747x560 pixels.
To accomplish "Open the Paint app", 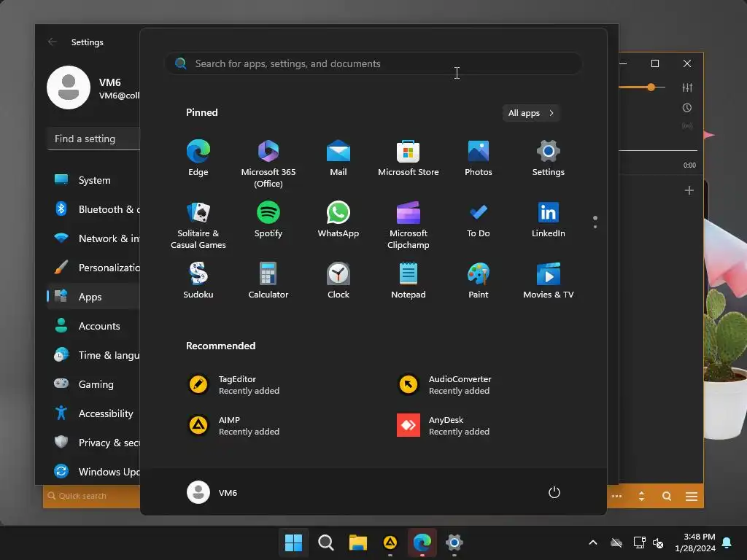I will pyautogui.click(x=479, y=281).
